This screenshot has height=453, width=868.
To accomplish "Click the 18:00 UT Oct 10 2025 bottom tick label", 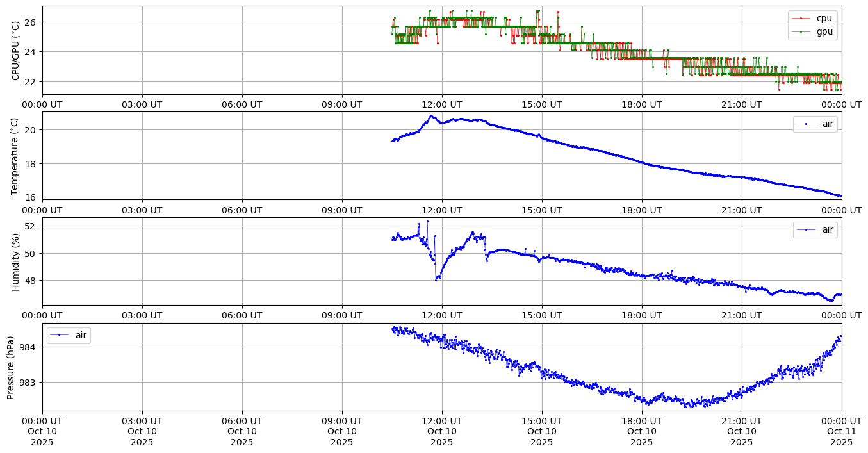I will pyautogui.click(x=641, y=431).
